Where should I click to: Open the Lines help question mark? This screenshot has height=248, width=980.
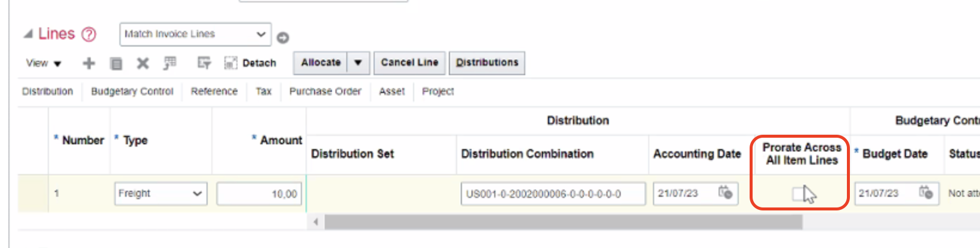(x=88, y=35)
